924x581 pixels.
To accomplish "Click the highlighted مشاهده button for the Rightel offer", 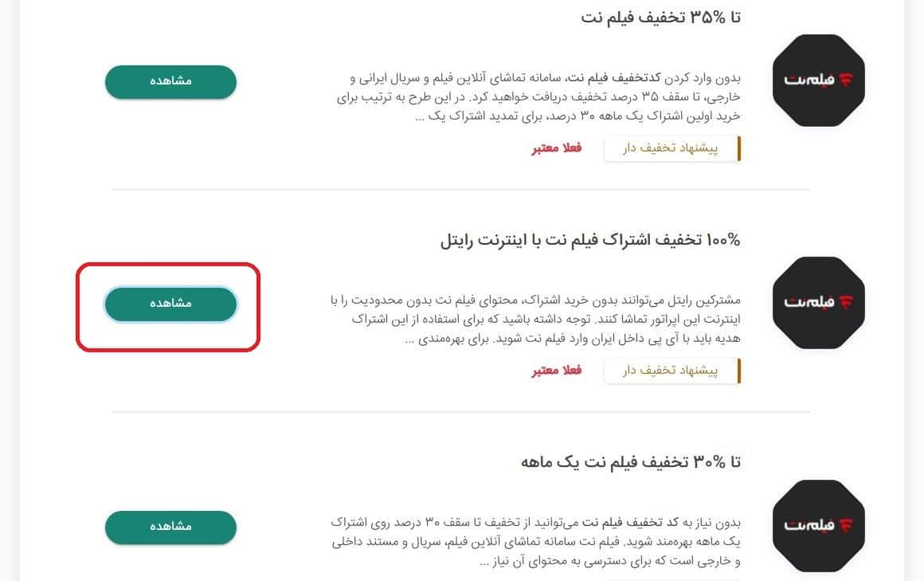I will (170, 304).
